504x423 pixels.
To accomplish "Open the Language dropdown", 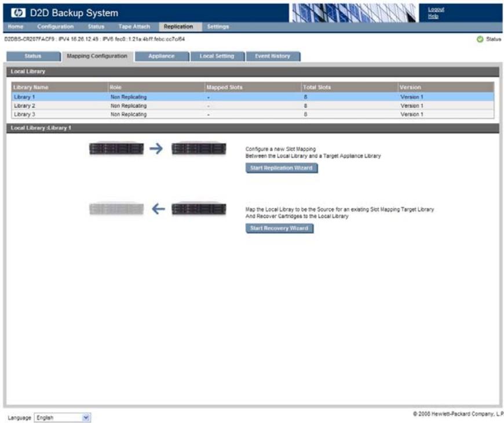I will click(x=63, y=418).
